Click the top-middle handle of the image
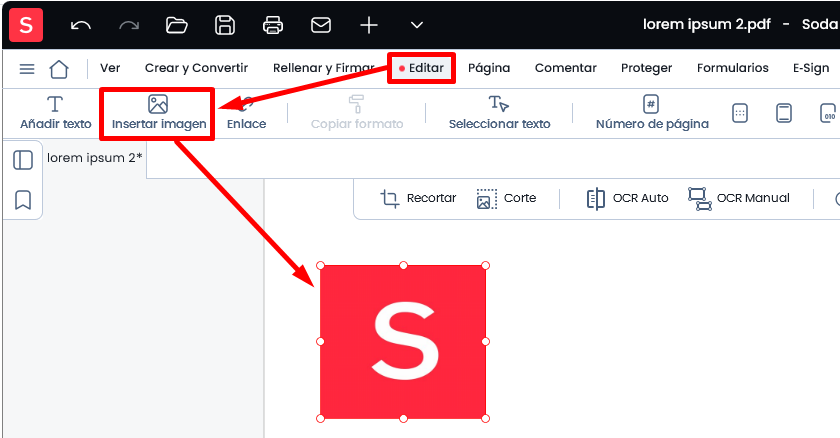 click(x=403, y=266)
